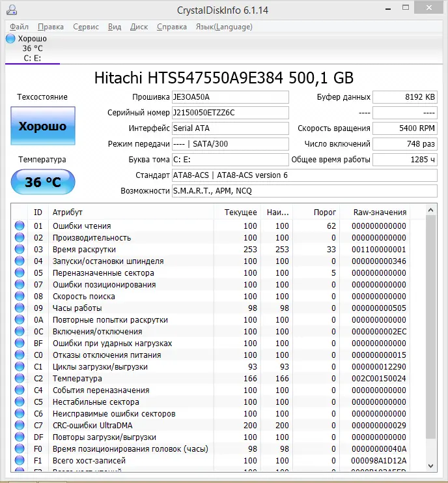Click the scrollbar up arrow in attribute list
This screenshot has width=448, height=483.
(431, 210)
